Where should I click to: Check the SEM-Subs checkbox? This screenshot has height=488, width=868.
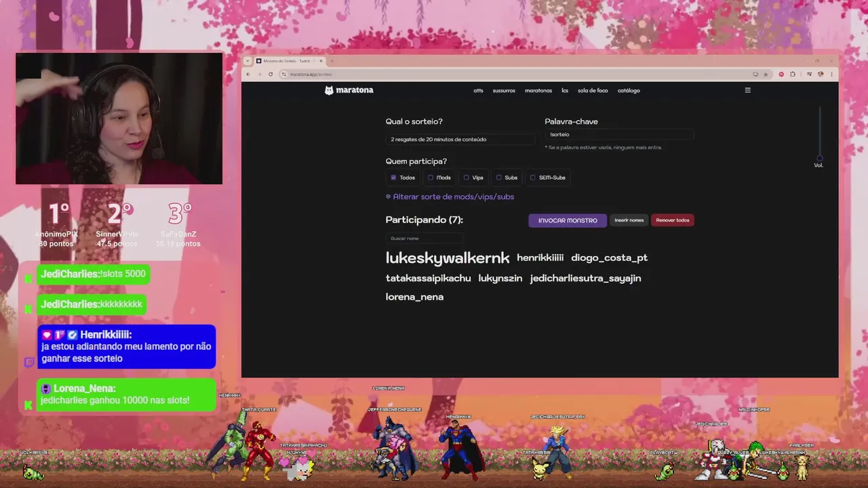pyautogui.click(x=532, y=178)
